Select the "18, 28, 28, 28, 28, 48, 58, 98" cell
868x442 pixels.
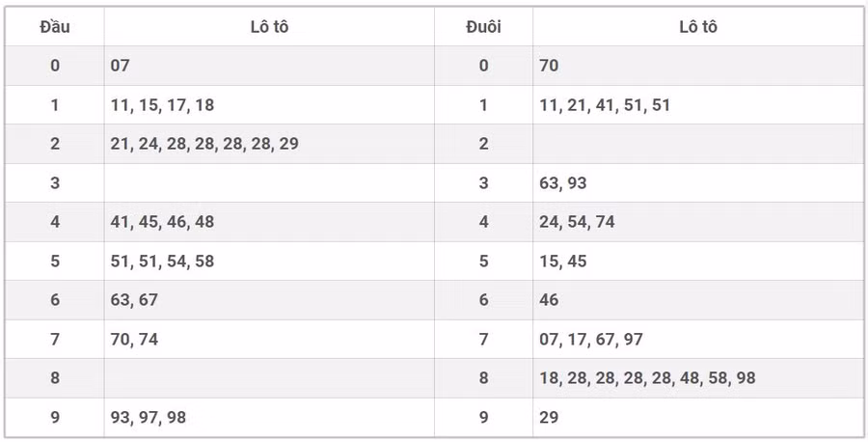tap(647, 378)
